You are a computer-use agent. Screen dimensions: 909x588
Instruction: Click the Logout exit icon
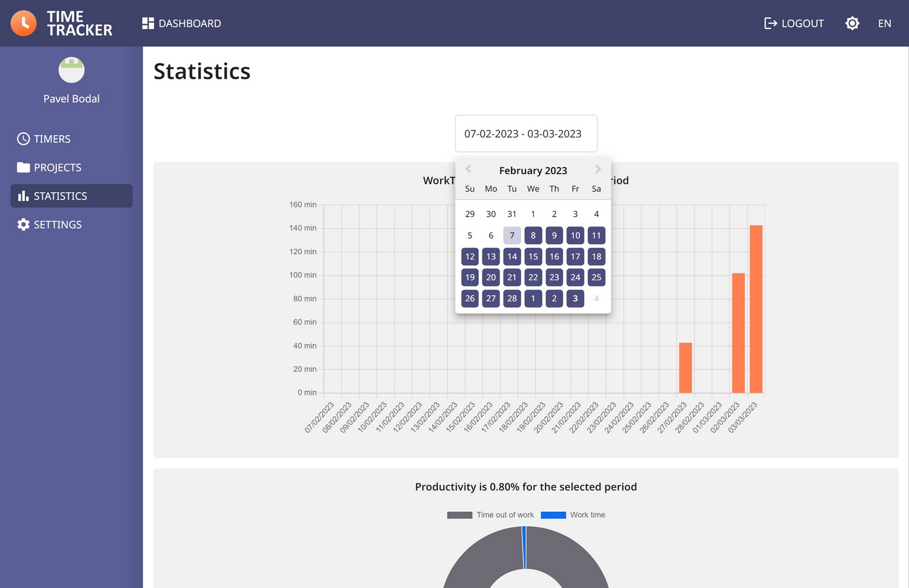[x=770, y=23]
